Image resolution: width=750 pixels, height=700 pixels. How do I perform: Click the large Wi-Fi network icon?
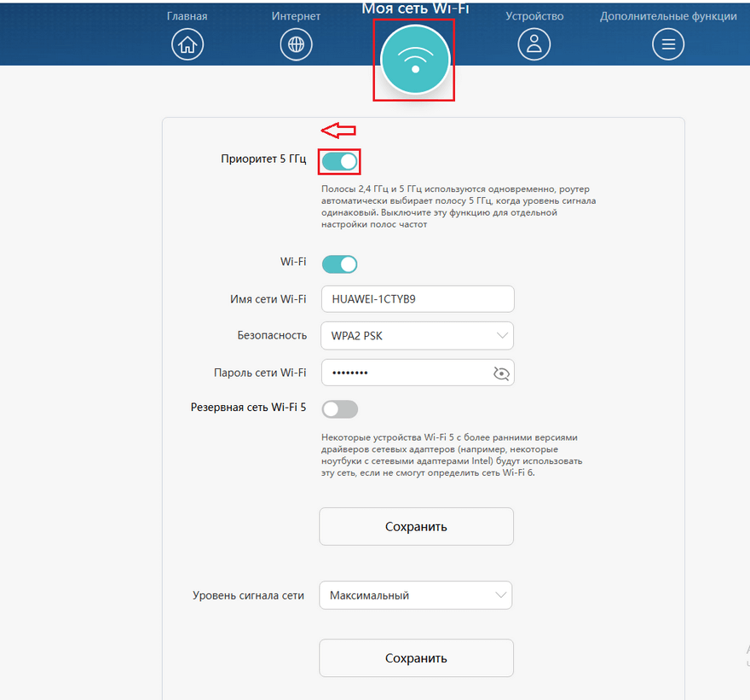coord(414,60)
